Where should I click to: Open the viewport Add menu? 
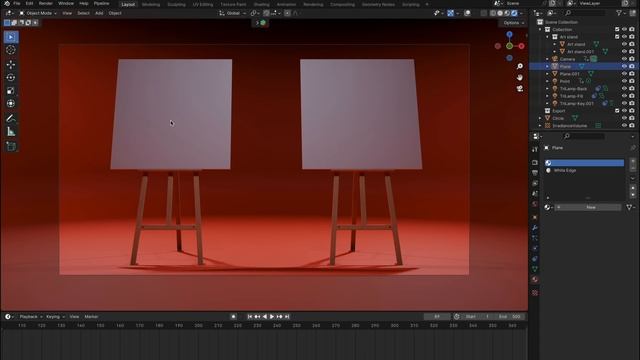point(99,13)
